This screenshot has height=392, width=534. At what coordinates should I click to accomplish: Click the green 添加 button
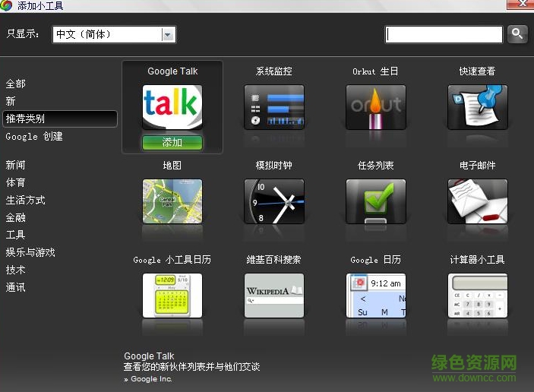click(x=172, y=142)
